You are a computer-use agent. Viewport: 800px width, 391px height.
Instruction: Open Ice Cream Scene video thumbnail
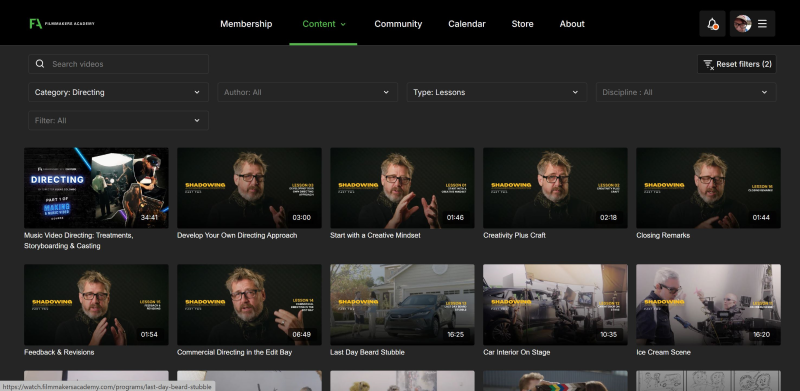pos(708,304)
